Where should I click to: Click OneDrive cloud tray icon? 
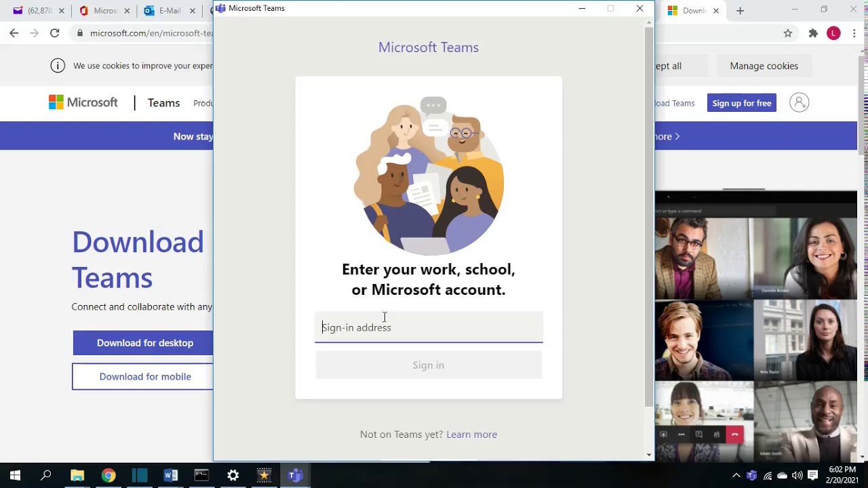[782, 476]
